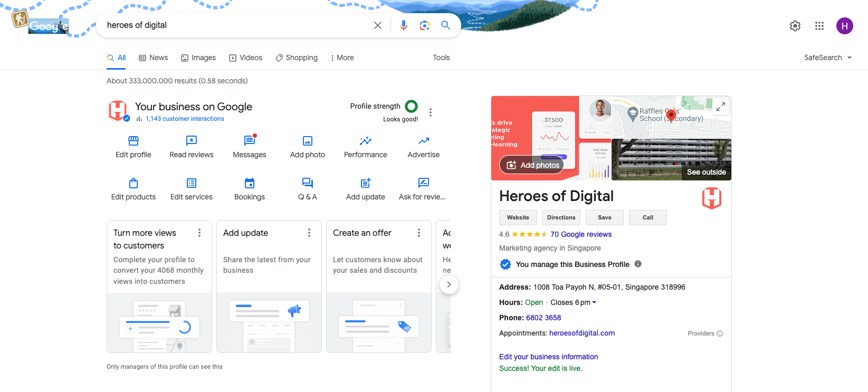Click the Call button
The image size is (868, 392).
pos(648,217)
